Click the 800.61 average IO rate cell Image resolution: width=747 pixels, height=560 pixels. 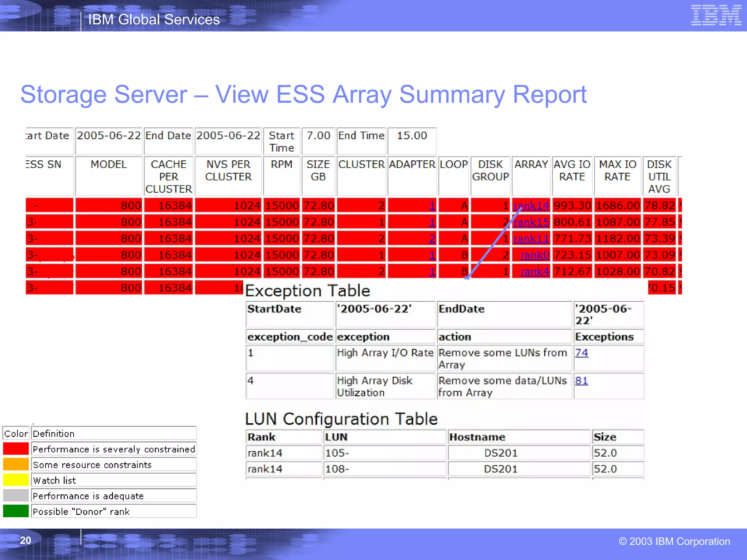pos(572,222)
